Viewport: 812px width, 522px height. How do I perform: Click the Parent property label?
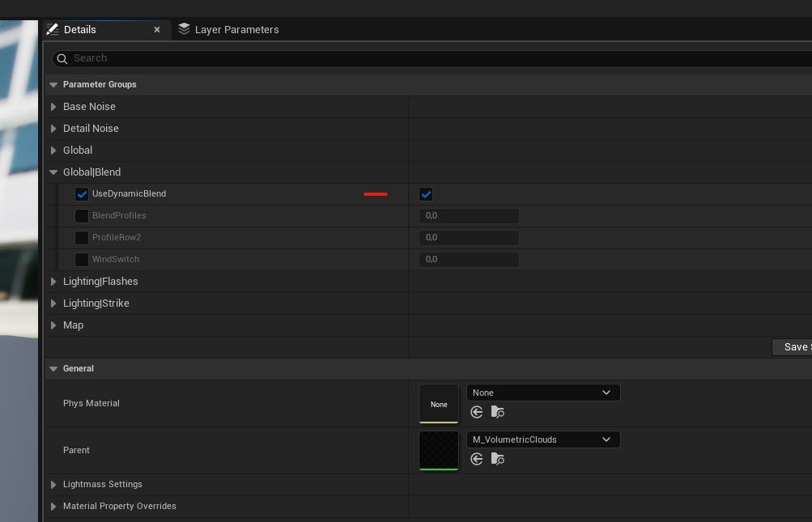76,451
